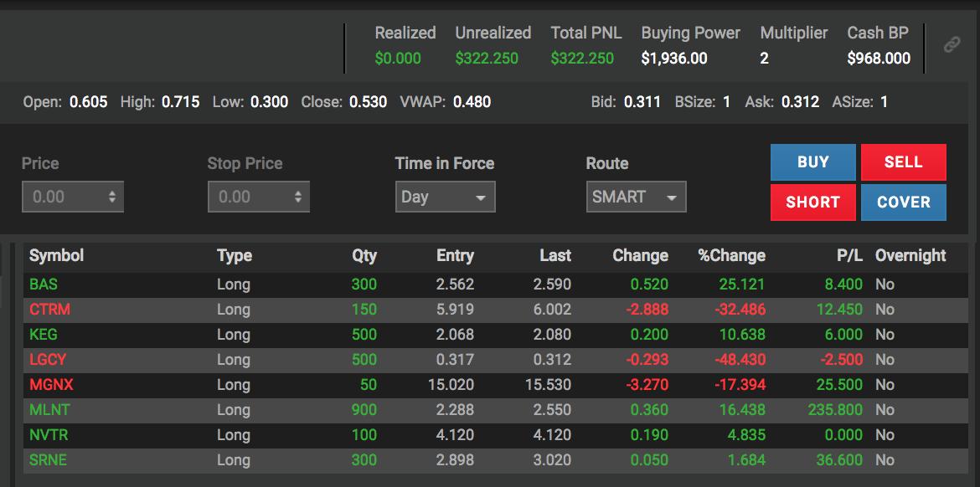The width and height of the screenshot is (980, 487).
Task: Sort positions by Qty column header
Action: pyautogui.click(x=364, y=255)
